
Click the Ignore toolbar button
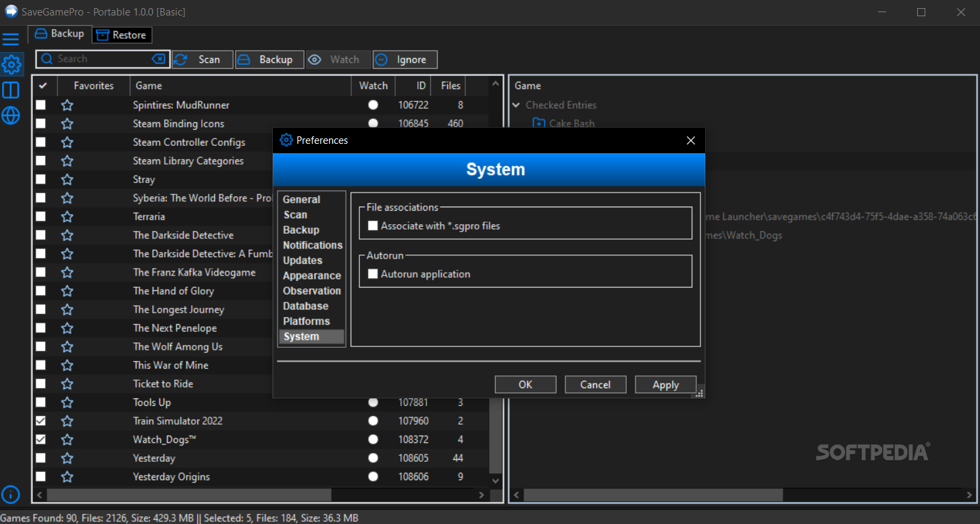pos(405,59)
